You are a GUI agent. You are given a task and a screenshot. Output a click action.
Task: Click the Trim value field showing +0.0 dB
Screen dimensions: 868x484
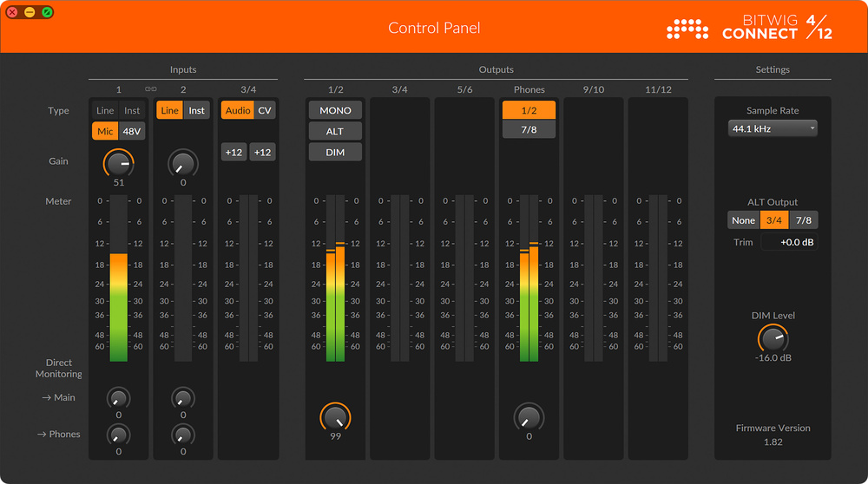[789, 242]
